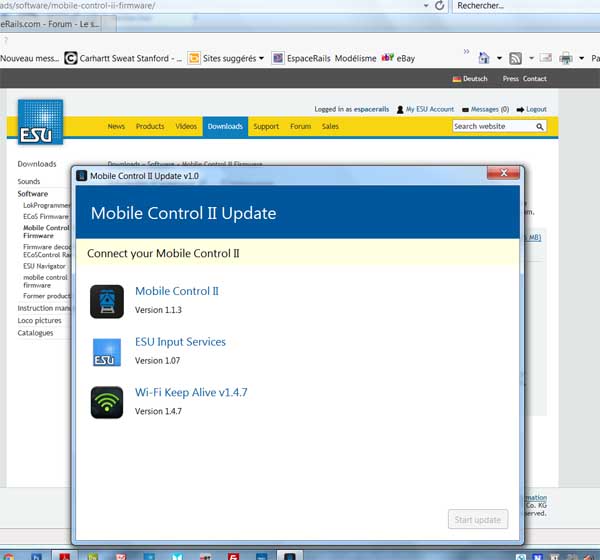Screen dimensions: 600x560
Task: Click the Version 1.1.3 text
Action: tap(158, 310)
